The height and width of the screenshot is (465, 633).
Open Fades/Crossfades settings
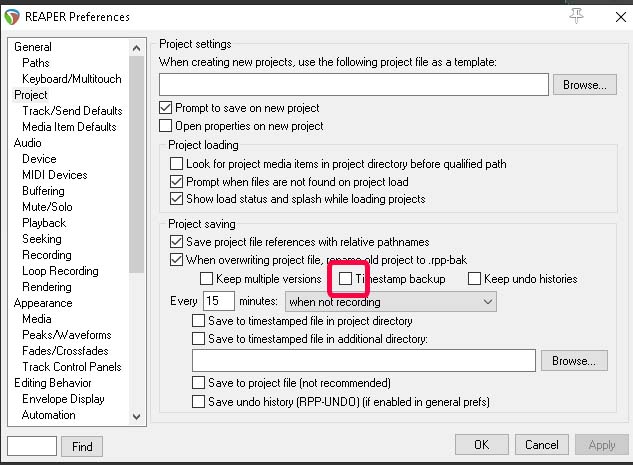(x=65, y=351)
